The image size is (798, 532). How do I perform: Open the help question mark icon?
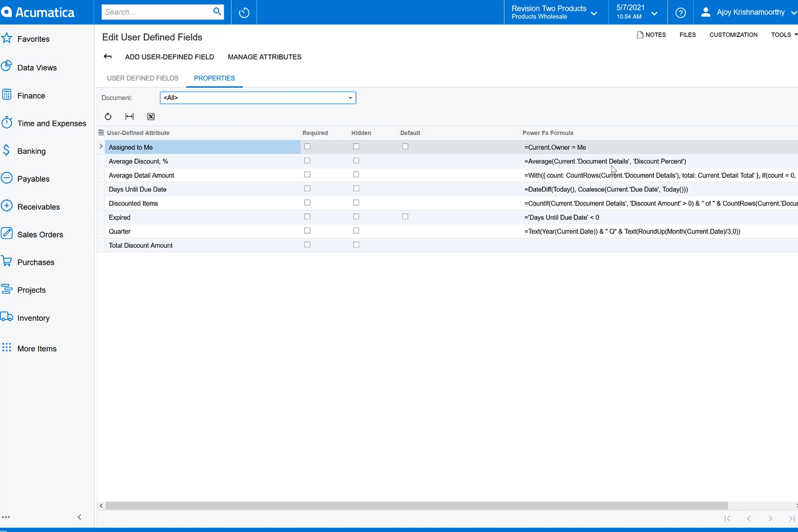680,12
